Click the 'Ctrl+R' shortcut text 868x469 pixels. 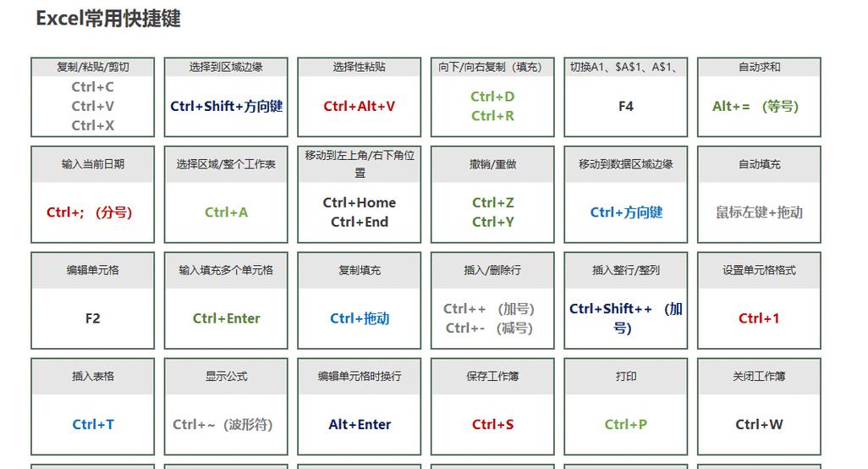[x=492, y=116]
